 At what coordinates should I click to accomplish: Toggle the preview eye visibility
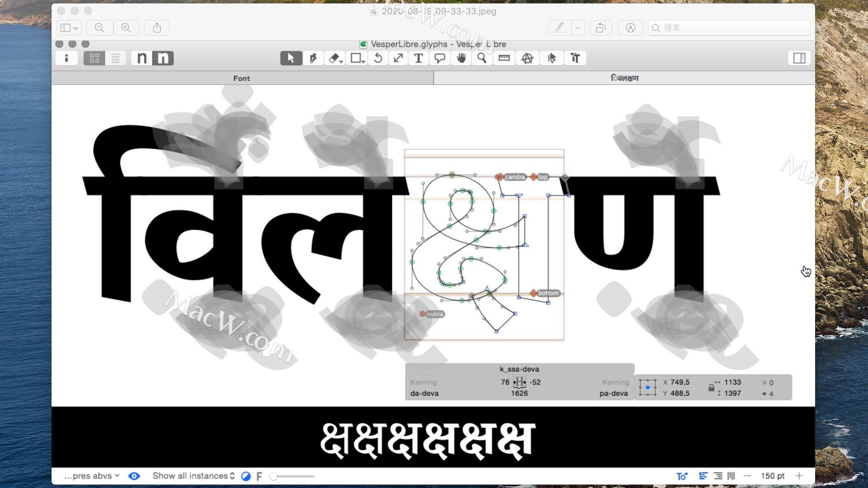134,476
